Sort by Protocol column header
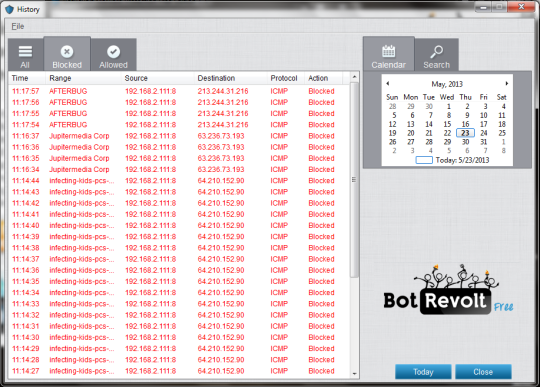The height and width of the screenshot is (387, 540). click(x=286, y=78)
